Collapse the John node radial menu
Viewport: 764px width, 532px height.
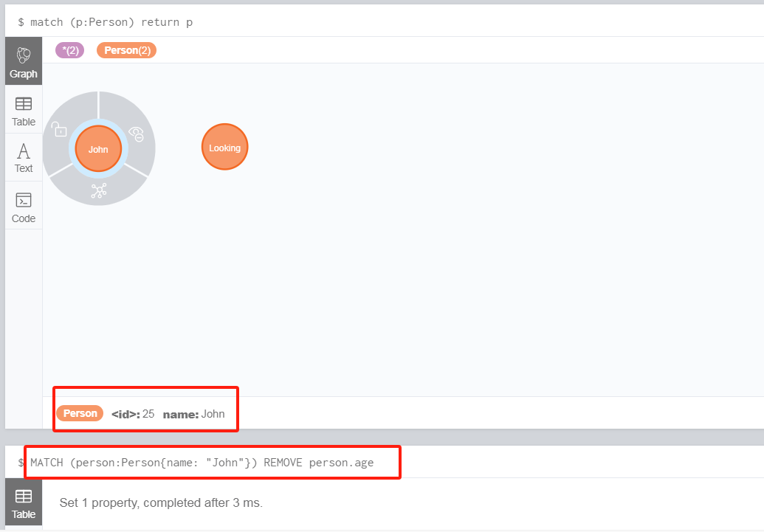(x=98, y=148)
